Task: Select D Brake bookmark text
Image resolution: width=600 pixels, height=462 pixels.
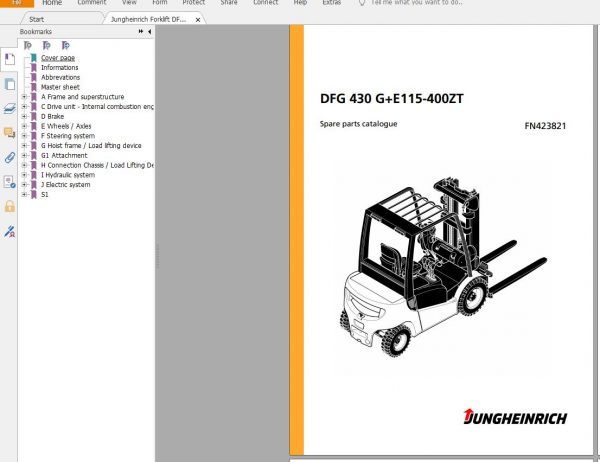Action: point(52,116)
